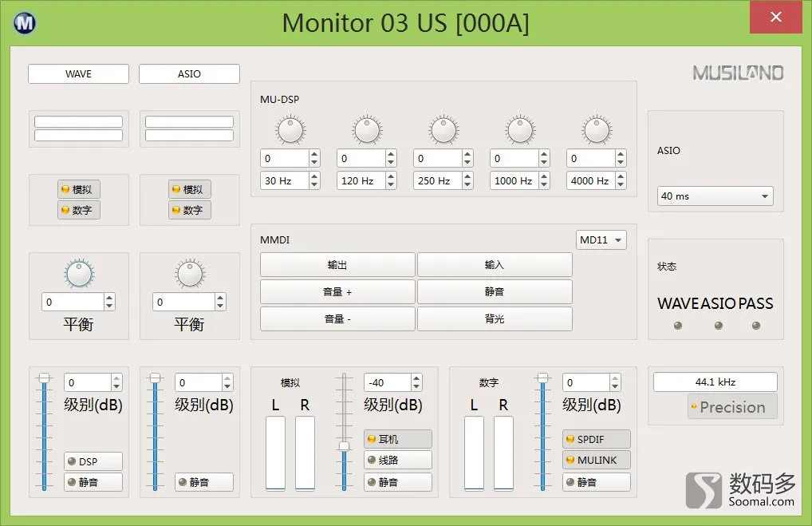Click the -40 level value field
The height and width of the screenshot is (526, 812).
pos(388,382)
